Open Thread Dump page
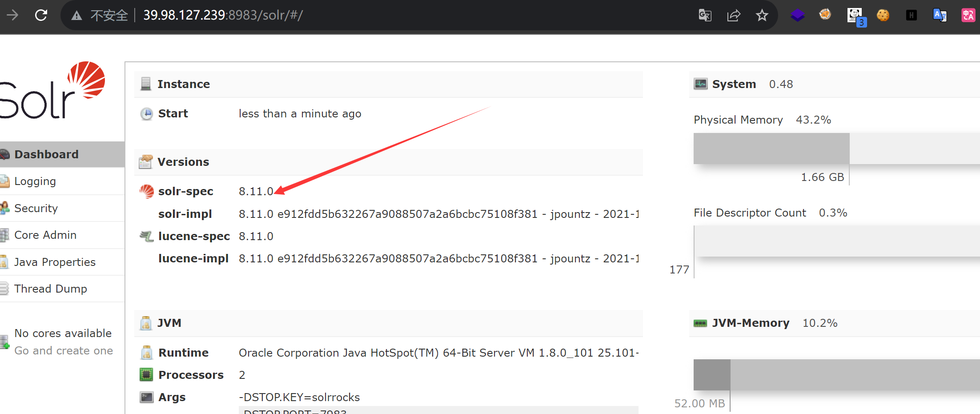The height and width of the screenshot is (414, 980). (51, 289)
